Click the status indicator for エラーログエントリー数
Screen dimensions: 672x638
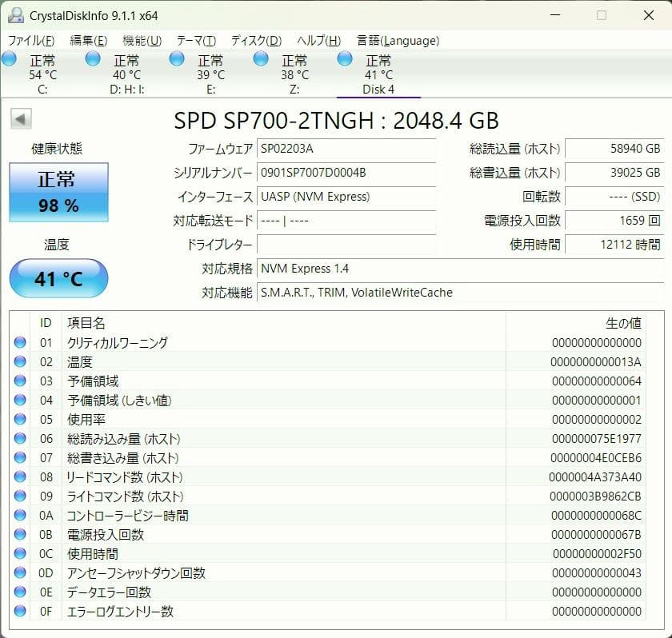(x=19, y=611)
